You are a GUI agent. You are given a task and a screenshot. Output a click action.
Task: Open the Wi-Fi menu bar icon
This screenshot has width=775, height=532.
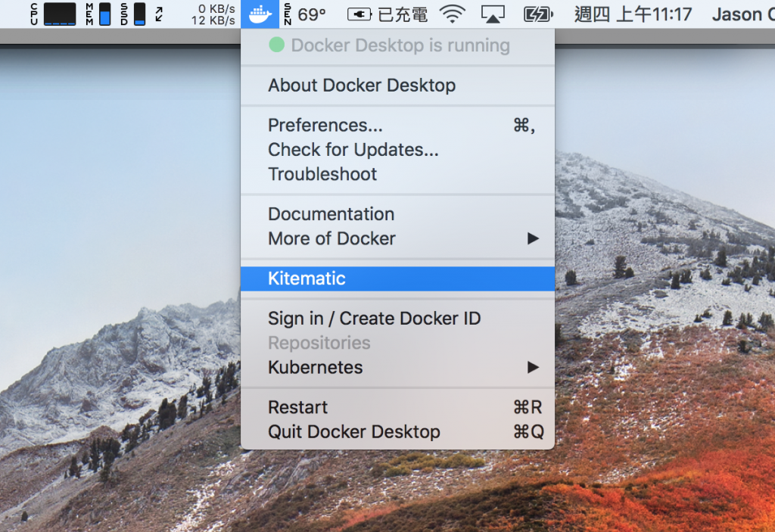453,14
